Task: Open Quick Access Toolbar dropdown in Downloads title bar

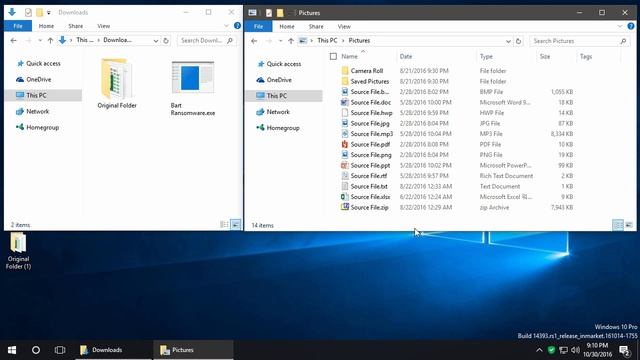Action: tap(49, 12)
